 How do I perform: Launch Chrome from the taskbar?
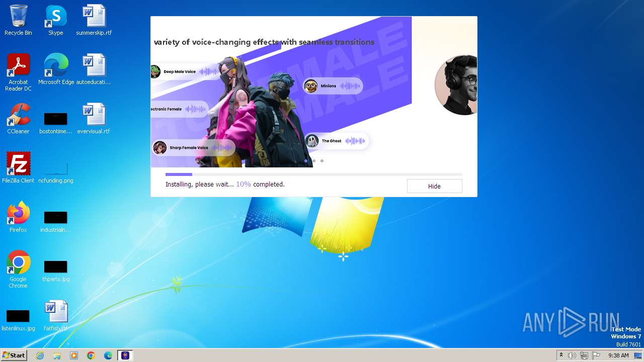[91, 355]
